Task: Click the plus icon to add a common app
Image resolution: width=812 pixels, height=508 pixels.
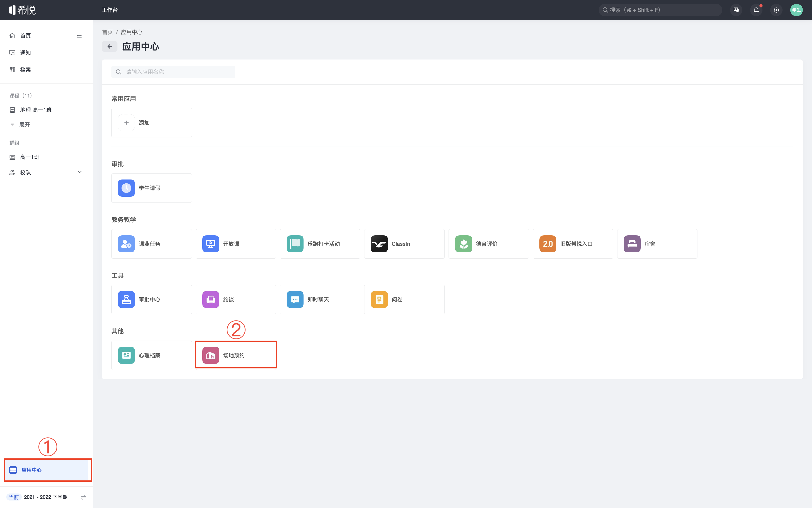Action: 126,123
